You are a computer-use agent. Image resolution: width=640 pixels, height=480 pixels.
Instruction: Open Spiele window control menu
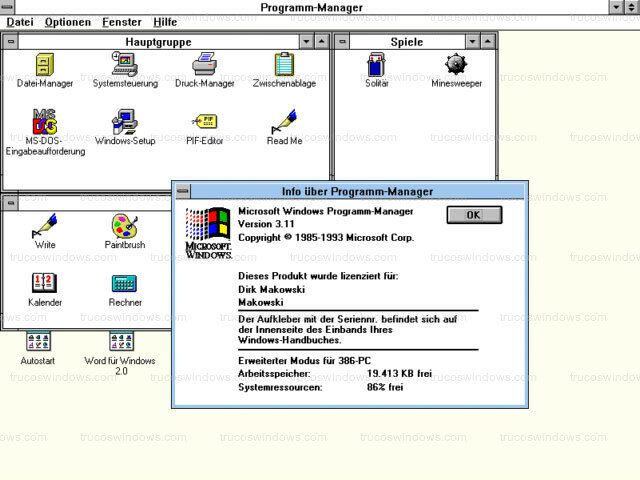coord(342,42)
